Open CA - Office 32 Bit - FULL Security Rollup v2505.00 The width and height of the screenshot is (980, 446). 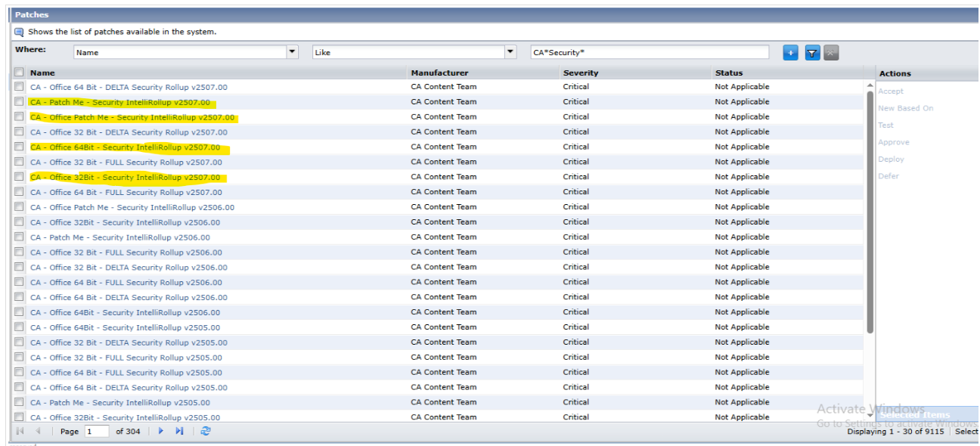(x=126, y=358)
